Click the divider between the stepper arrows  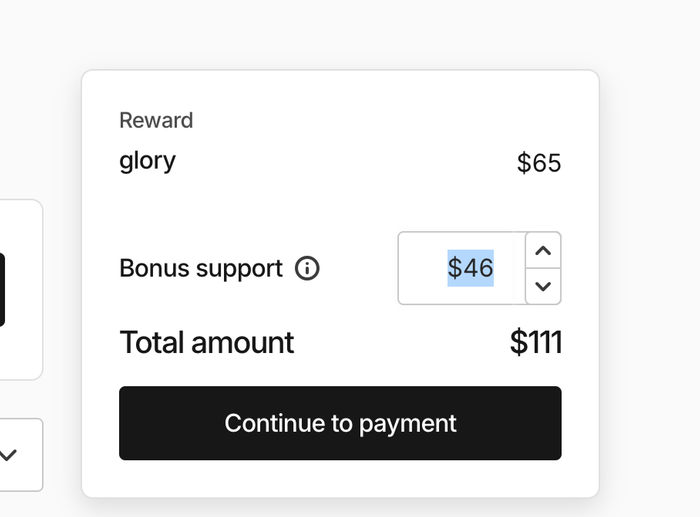tap(543, 268)
